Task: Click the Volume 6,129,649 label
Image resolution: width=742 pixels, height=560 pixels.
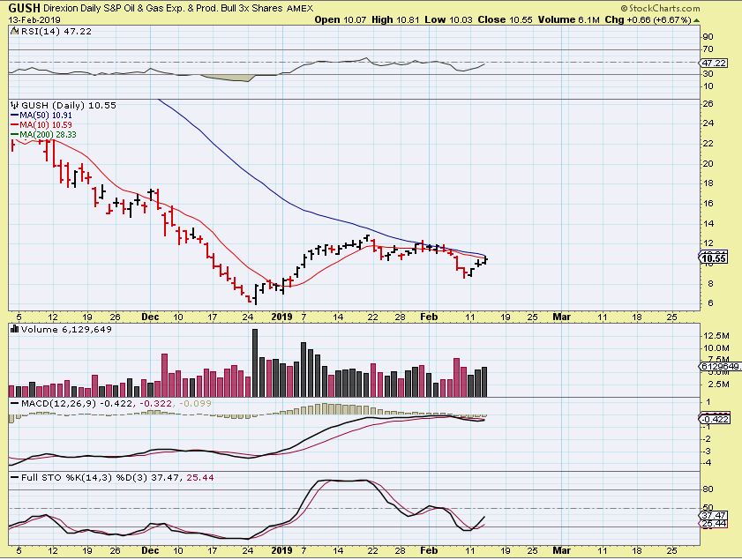Action: coord(66,329)
